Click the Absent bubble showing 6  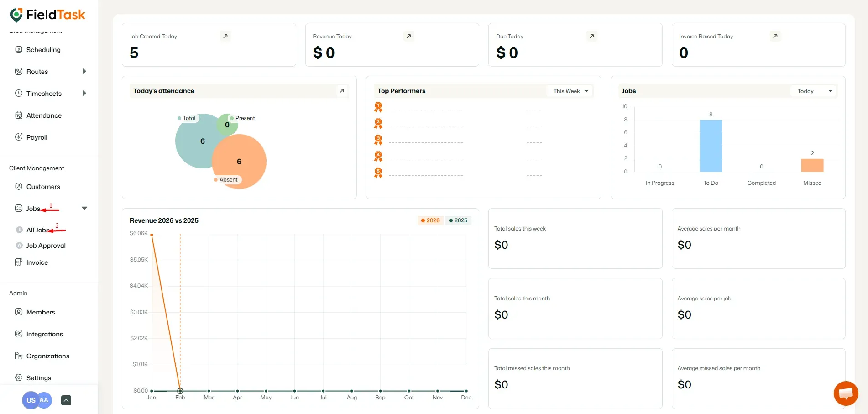tap(239, 161)
